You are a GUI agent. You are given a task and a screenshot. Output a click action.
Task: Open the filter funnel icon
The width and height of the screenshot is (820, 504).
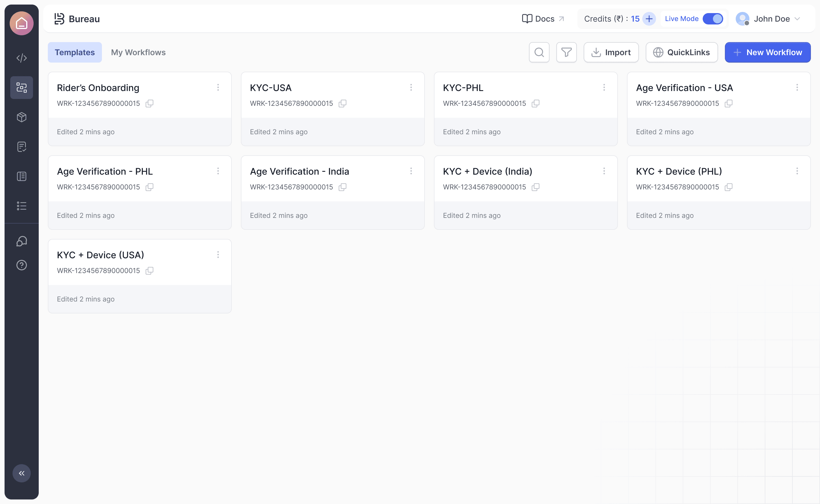coord(566,52)
